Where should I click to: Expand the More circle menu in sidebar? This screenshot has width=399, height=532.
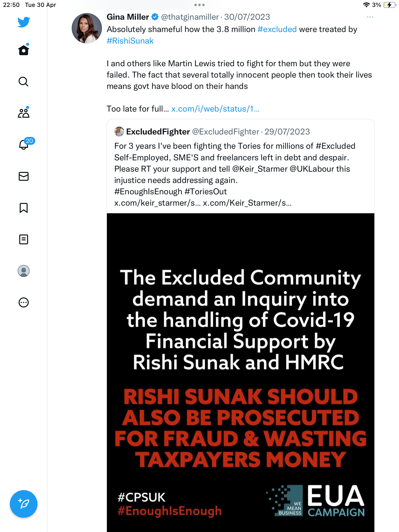pyautogui.click(x=24, y=302)
